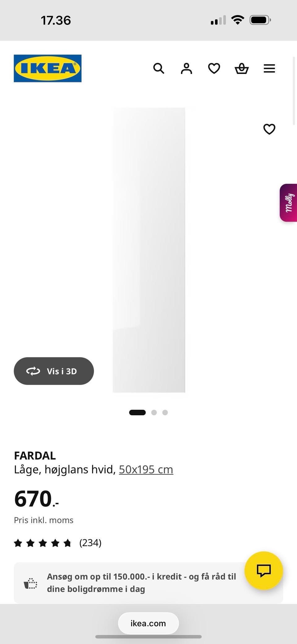Click the FARDAL door product image
The width and height of the screenshot is (297, 644).
(x=149, y=250)
